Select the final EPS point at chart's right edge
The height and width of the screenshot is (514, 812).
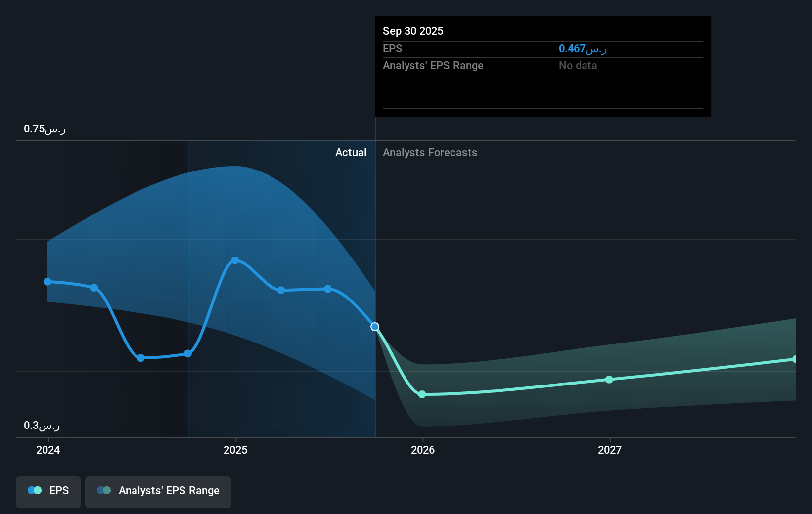795,358
